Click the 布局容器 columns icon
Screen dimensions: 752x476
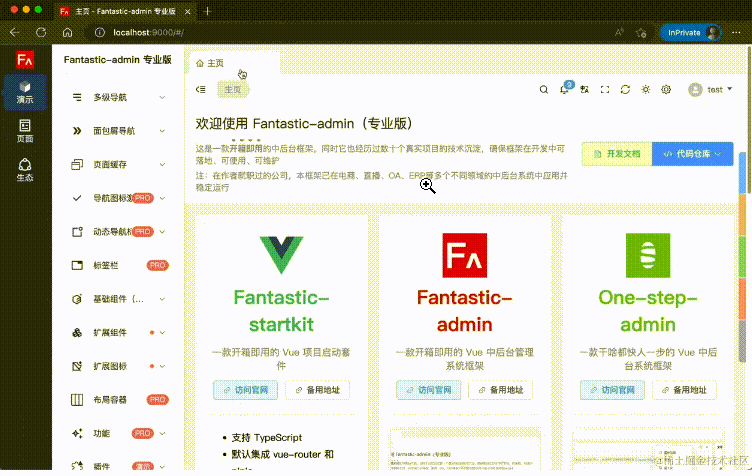click(77, 400)
